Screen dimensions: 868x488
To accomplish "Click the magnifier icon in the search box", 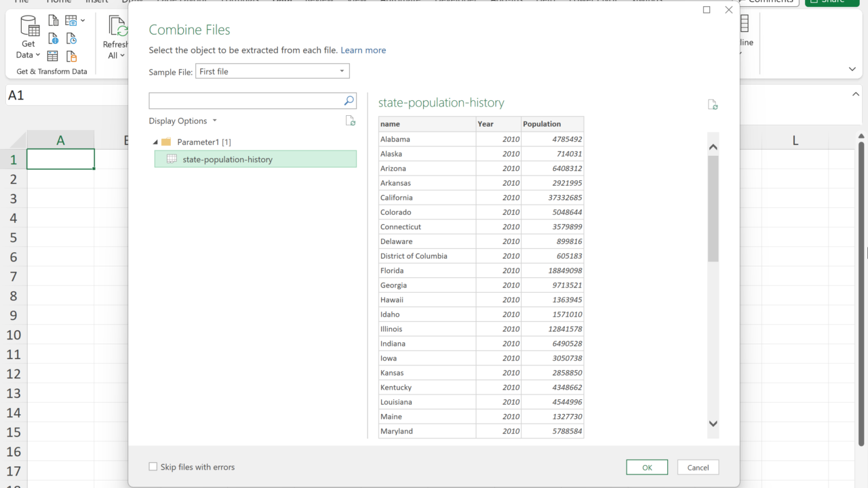I will coord(349,101).
